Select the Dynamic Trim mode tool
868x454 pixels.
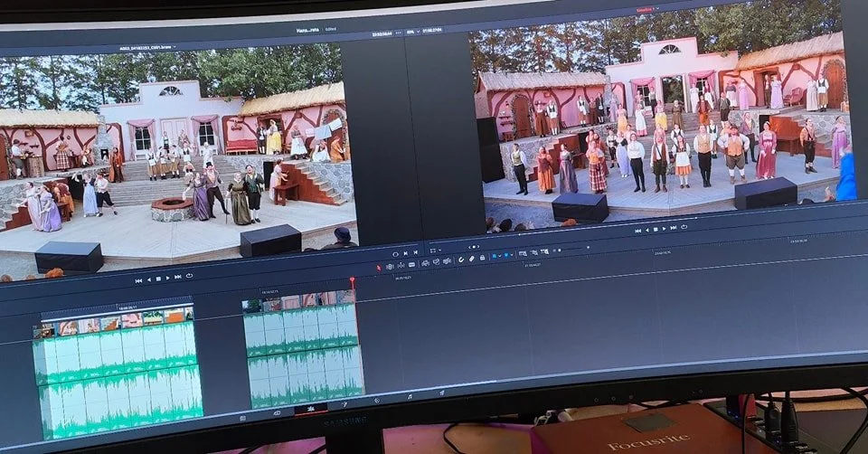401,265
